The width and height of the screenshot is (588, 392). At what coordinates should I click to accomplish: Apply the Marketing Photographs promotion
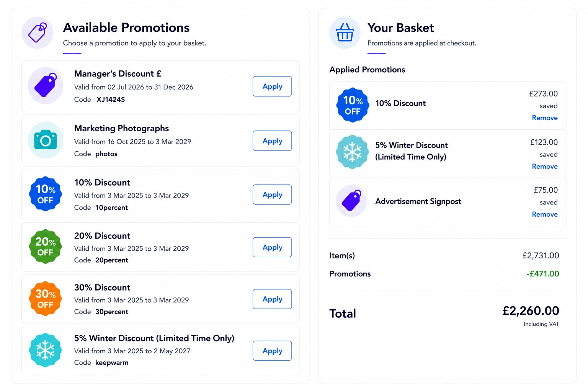click(272, 140)
